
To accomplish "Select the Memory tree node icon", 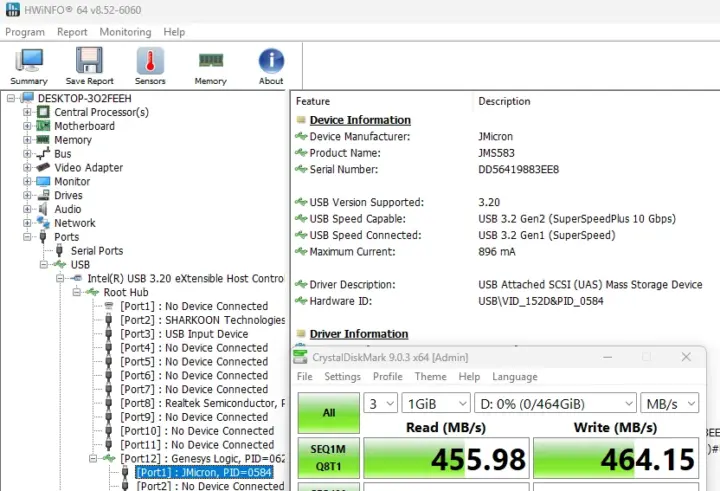I will [43, 140].
